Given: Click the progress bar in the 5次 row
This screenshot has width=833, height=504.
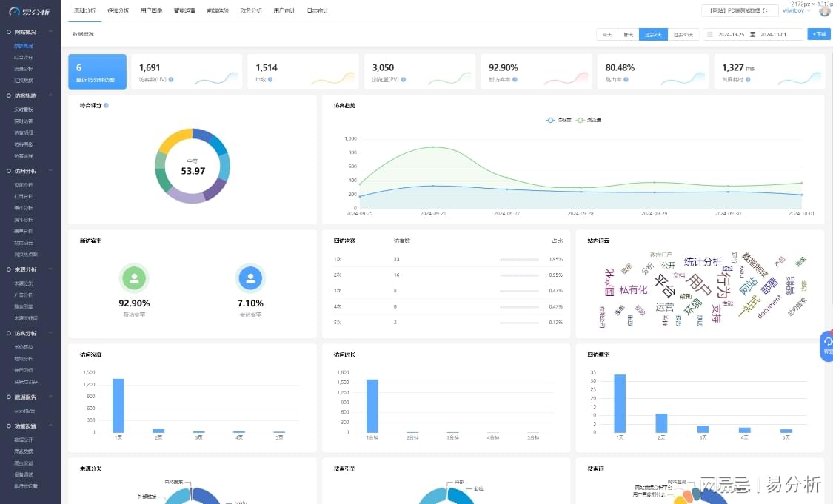Looking at the screenshot, I should point(520,323).
